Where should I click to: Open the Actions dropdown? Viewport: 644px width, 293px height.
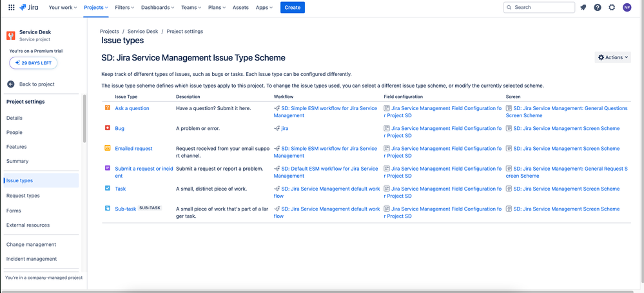click(613, 57)
